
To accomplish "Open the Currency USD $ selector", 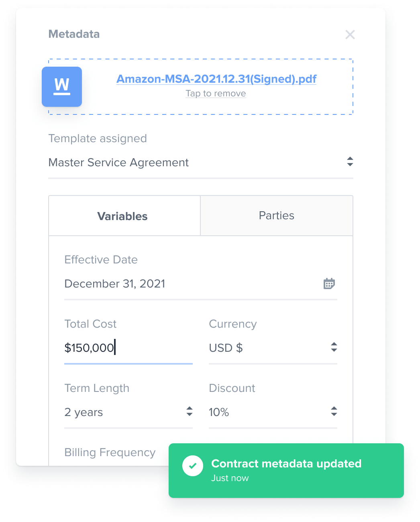I will [x=273, y=348].
